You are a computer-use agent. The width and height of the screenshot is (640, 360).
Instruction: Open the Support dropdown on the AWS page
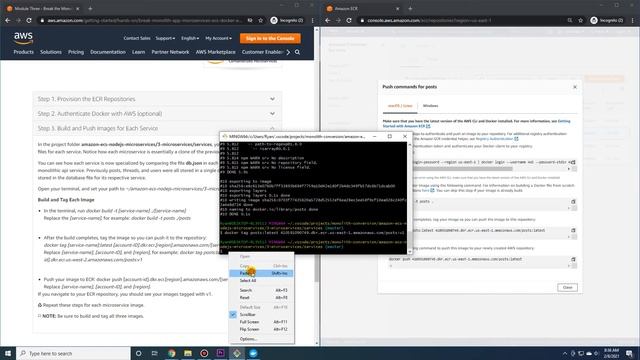pos(165,38)
